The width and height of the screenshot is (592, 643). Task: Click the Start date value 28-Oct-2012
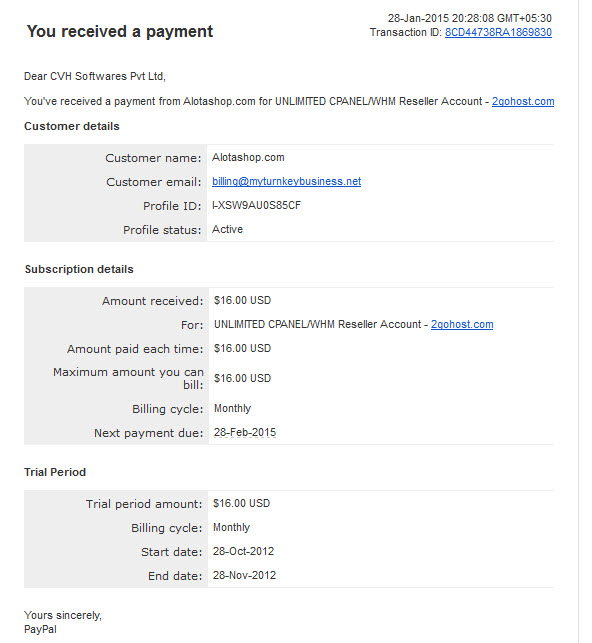pos(243,552)
